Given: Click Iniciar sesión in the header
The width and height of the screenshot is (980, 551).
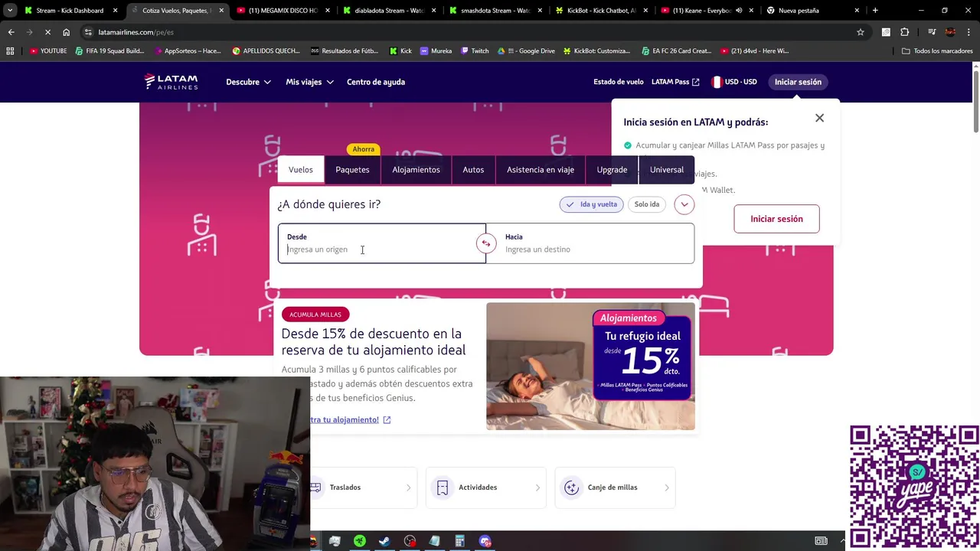Looking at the screenshot, I should (798, 82).
